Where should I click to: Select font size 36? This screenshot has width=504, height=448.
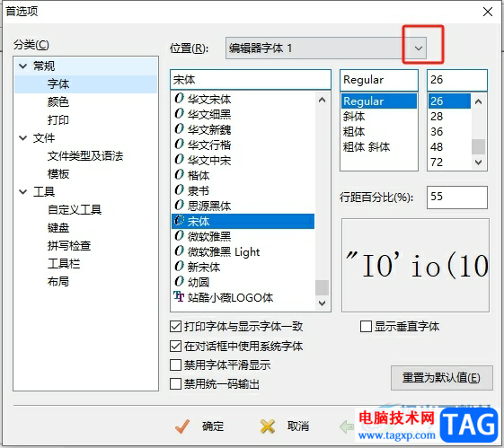437,132
